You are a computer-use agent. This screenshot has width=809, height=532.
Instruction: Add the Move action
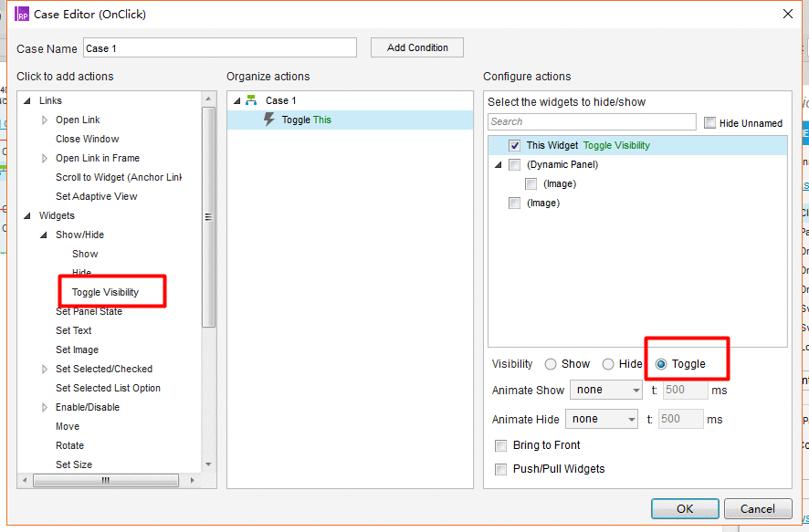[x=68, y=426]
